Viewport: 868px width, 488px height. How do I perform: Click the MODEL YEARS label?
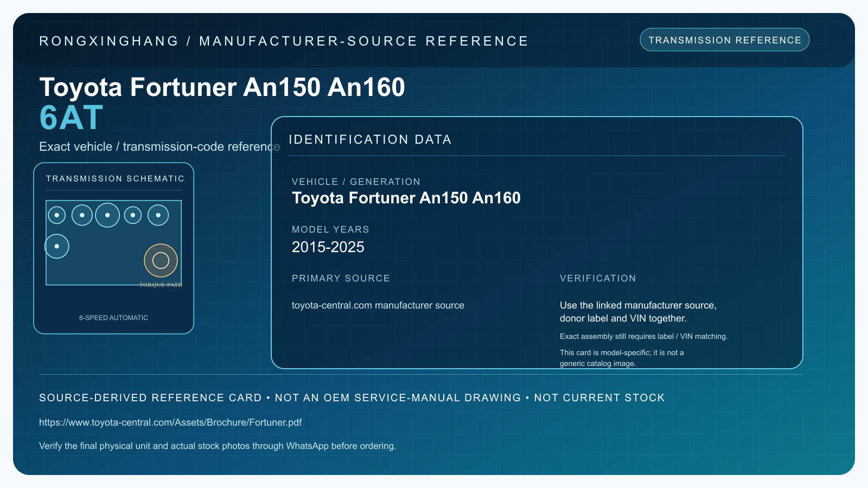[330, 229]
